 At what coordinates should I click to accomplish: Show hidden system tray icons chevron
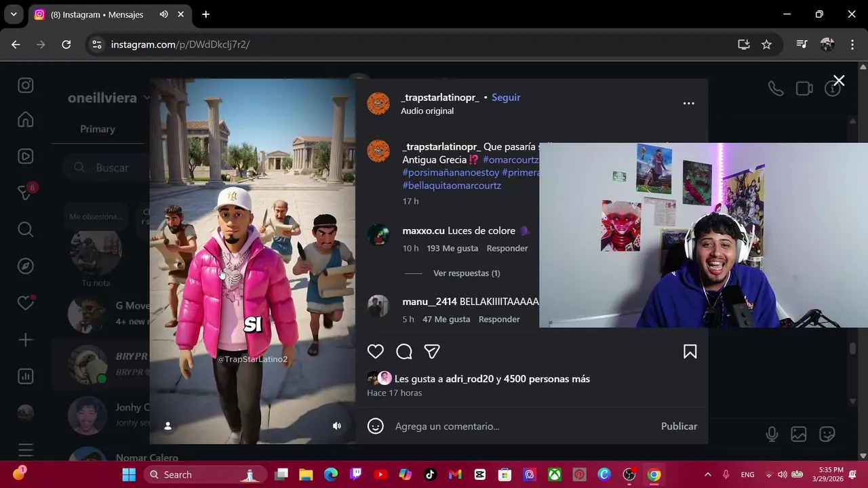click(x=707, y=474)
